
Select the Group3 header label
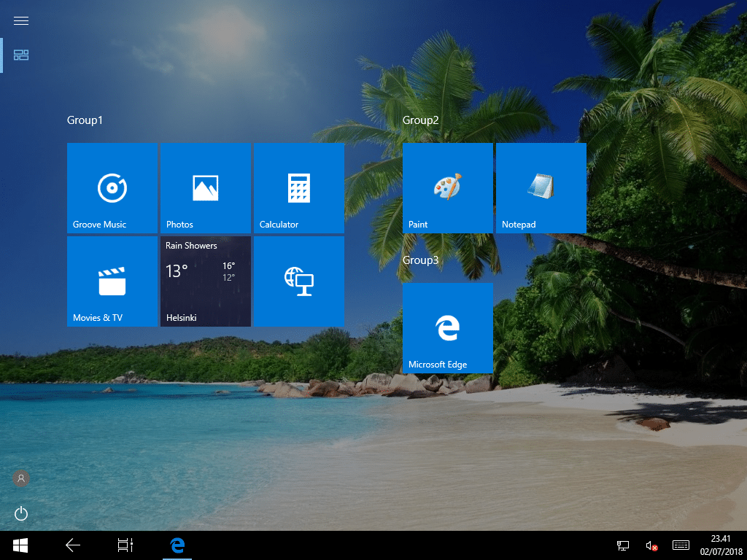point(421,260)
